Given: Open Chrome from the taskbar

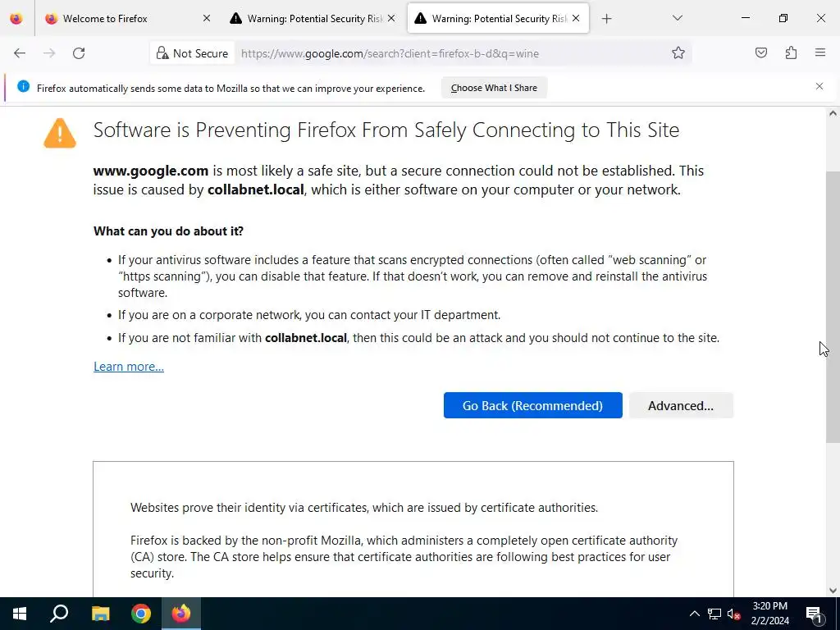Looking at the screenshot, I should (141, 614).
